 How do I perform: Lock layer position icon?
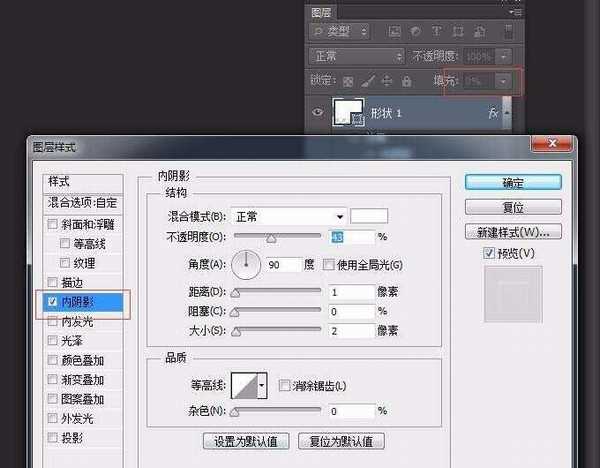coord(387,81)
